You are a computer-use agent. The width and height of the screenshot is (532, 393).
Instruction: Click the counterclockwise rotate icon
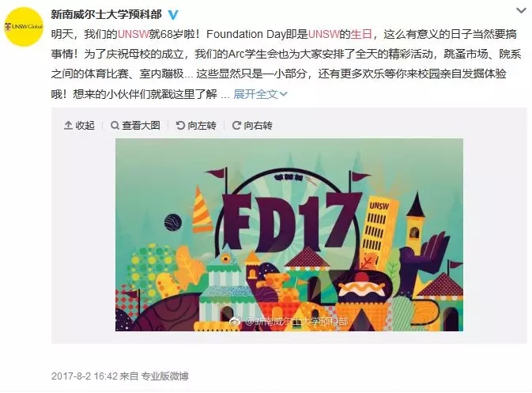click(x=180, y=126)
